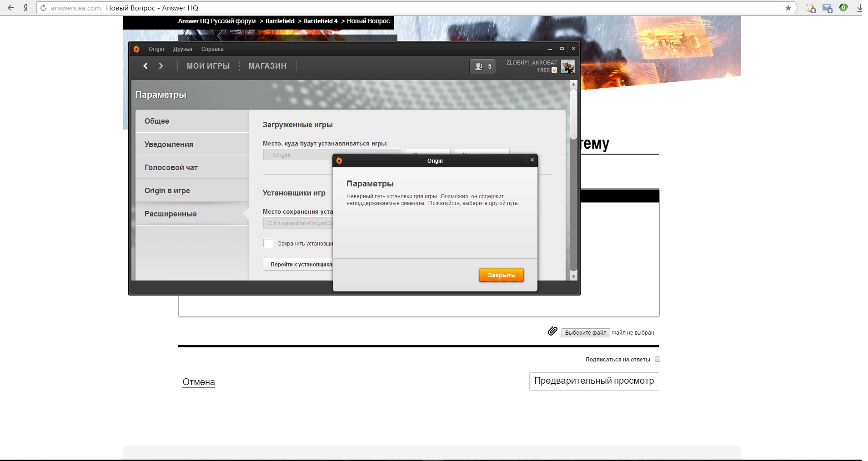Go back with the browser arrow
868x461 pixels.
click(11, 8)
